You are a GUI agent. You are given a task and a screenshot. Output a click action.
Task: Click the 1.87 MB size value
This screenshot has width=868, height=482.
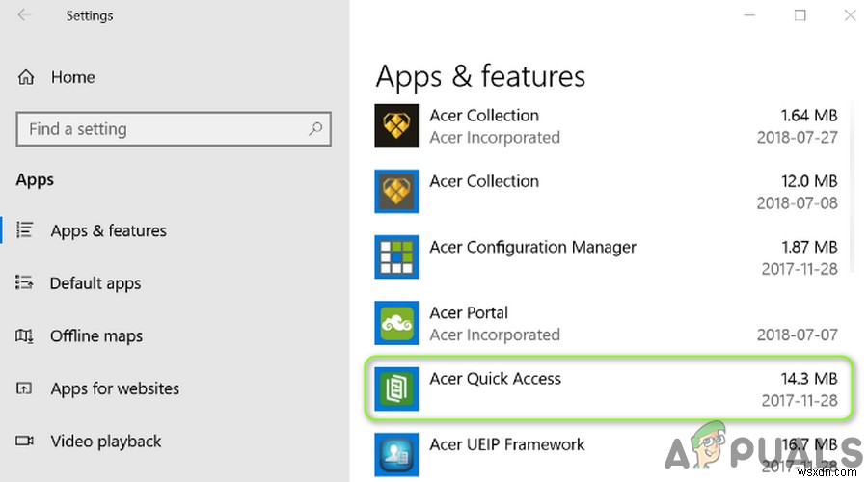pyautogui.click(x=809, y=247)
